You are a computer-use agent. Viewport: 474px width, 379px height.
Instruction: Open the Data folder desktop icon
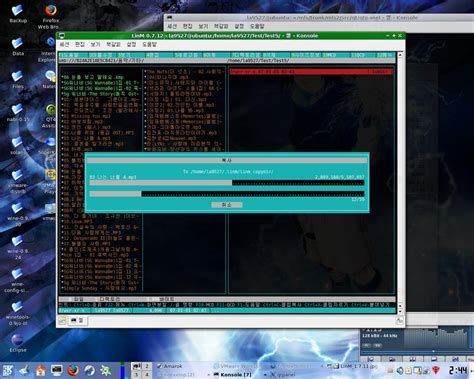[x=17, y=47]
